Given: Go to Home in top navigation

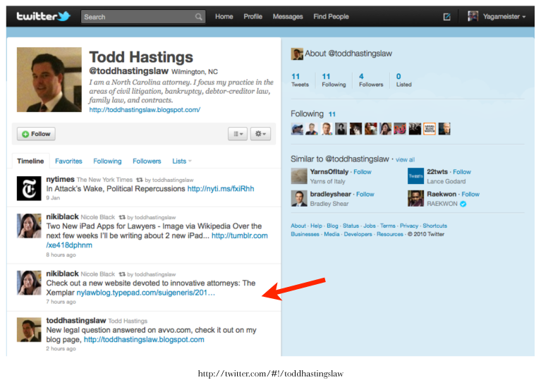Looking at the screenshot, I should click(224, 16).
